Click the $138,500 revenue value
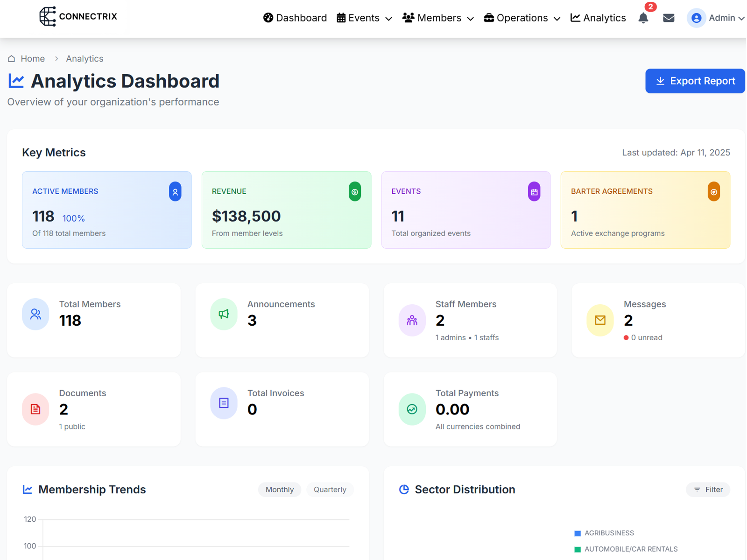Image resolution: width=747 pixels, height=560 pixels. pyautogui.click(x=246, y=217)
